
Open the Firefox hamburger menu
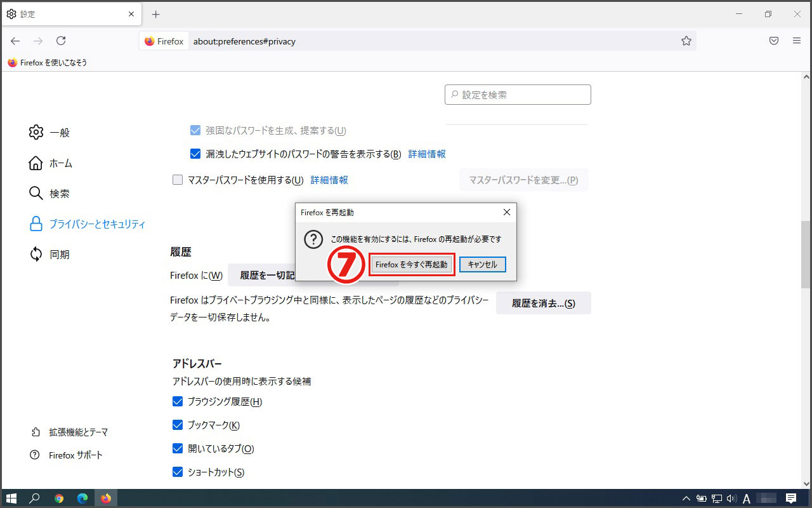click(x=797, y=41)
